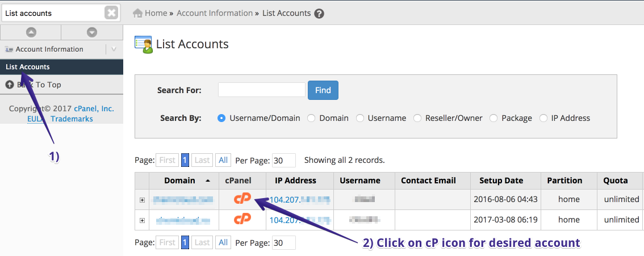Click the Back To Top arrow icon

pos(10,85)
